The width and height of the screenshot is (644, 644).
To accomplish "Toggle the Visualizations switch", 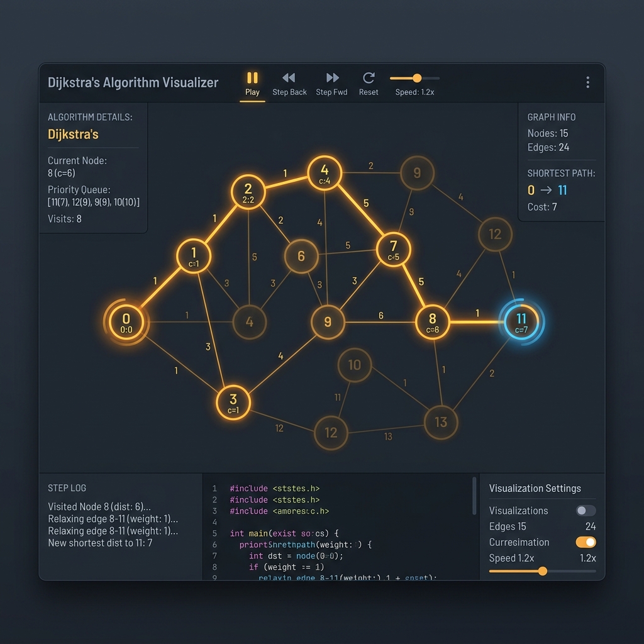I will [586, 511].
